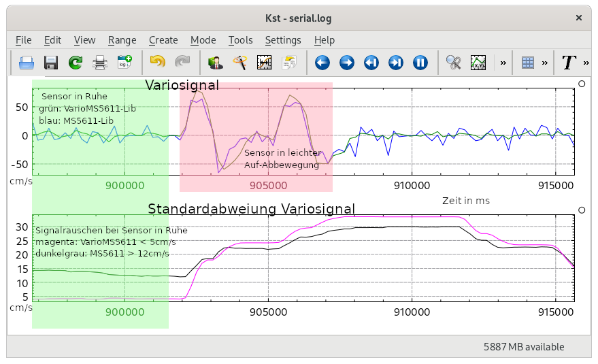Click the 'Sensor in leichter' annotation
Viewport: 598px width, 364px height.
pos(282,152)
